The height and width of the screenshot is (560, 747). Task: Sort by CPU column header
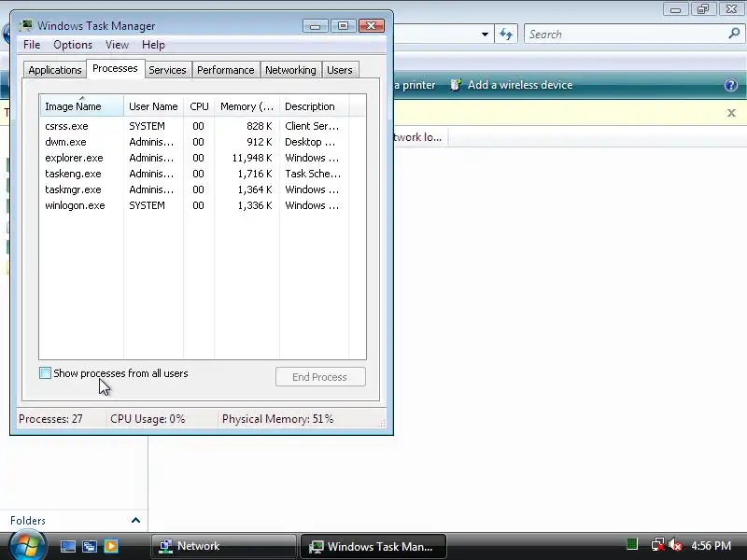[199, 106]
